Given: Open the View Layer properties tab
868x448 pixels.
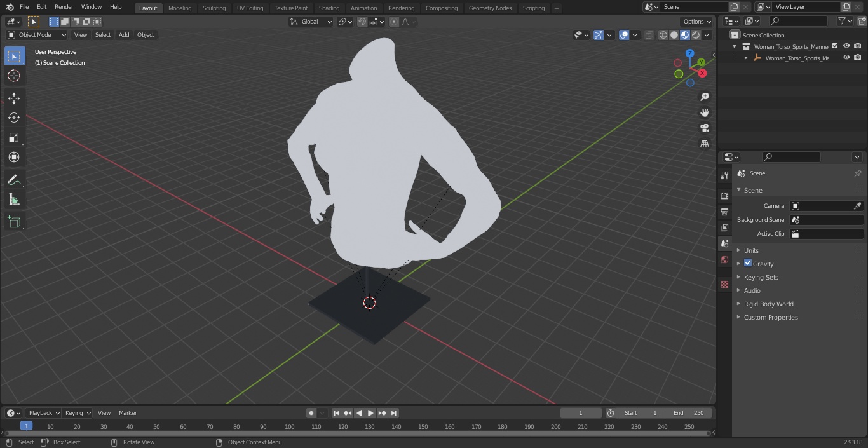Looking at the screenshot, I should pos(724,227).
